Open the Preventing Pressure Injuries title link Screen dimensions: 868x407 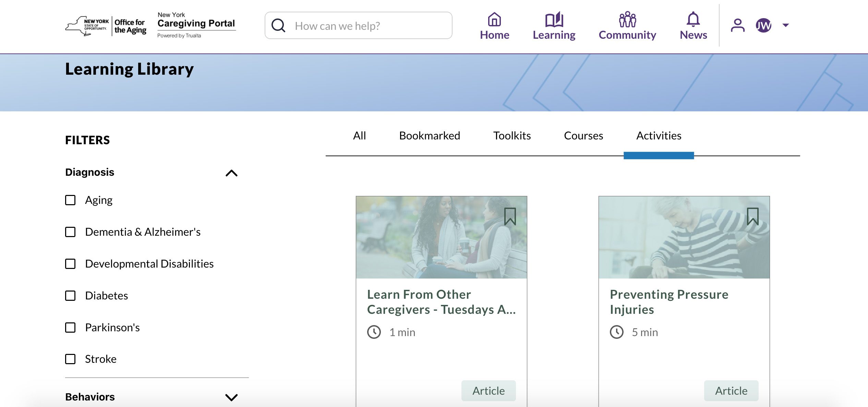669,302
